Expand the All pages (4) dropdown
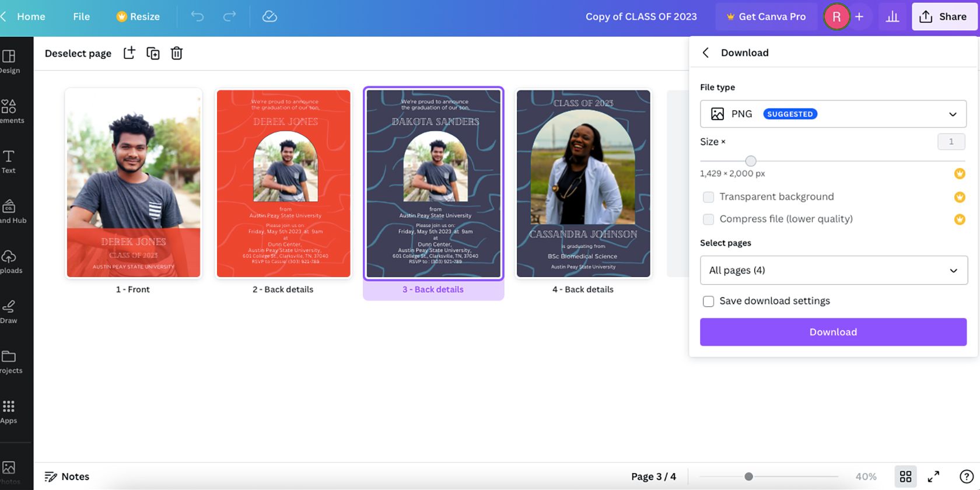 pyautogui.click(x=833, y=270)
